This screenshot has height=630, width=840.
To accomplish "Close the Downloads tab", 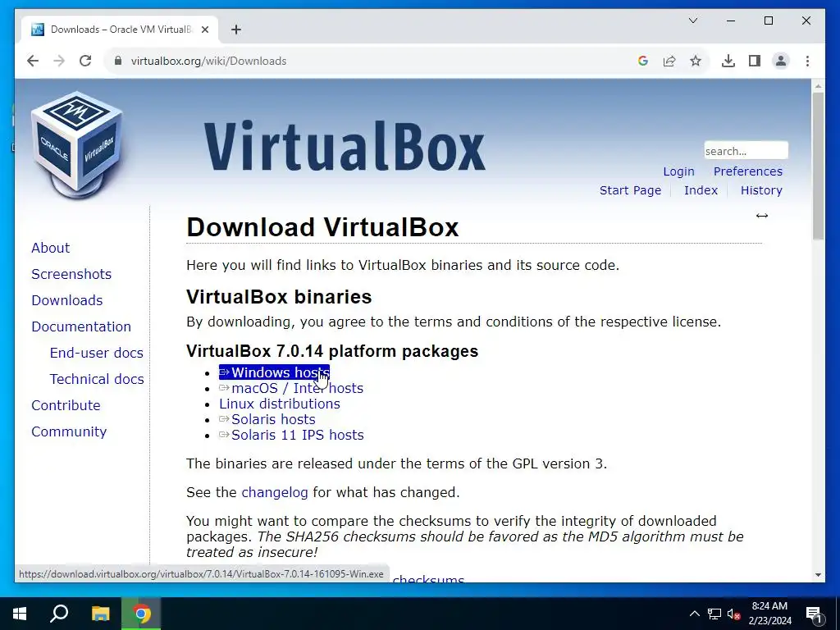I will (204, 30).
